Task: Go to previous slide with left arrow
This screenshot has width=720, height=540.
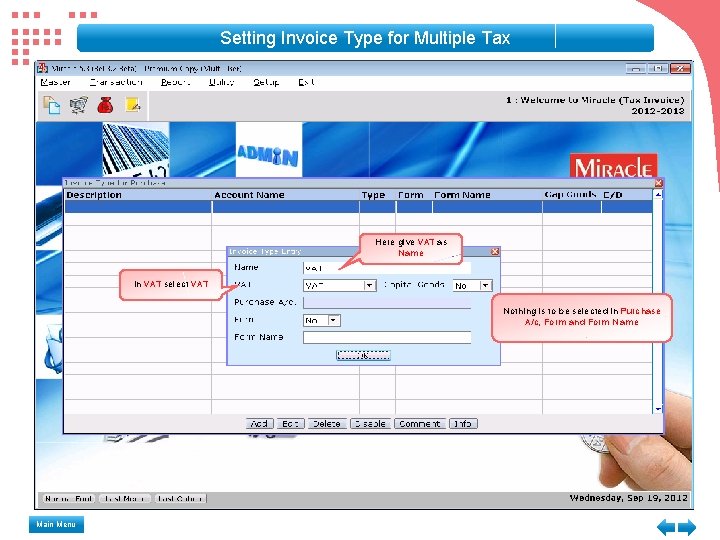Action: 666,527
